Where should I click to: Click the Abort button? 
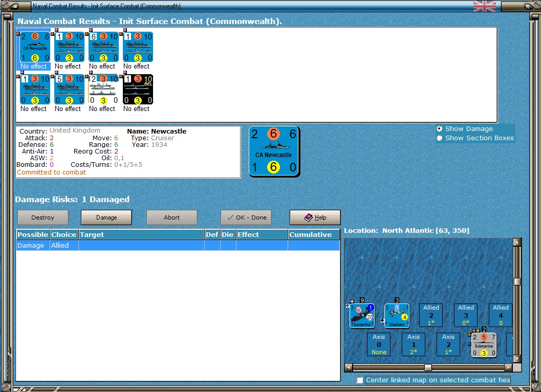coord(172,217)
